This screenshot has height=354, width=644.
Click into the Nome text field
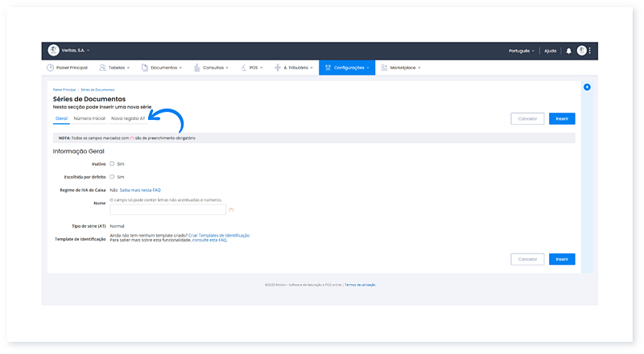[167, 209]
